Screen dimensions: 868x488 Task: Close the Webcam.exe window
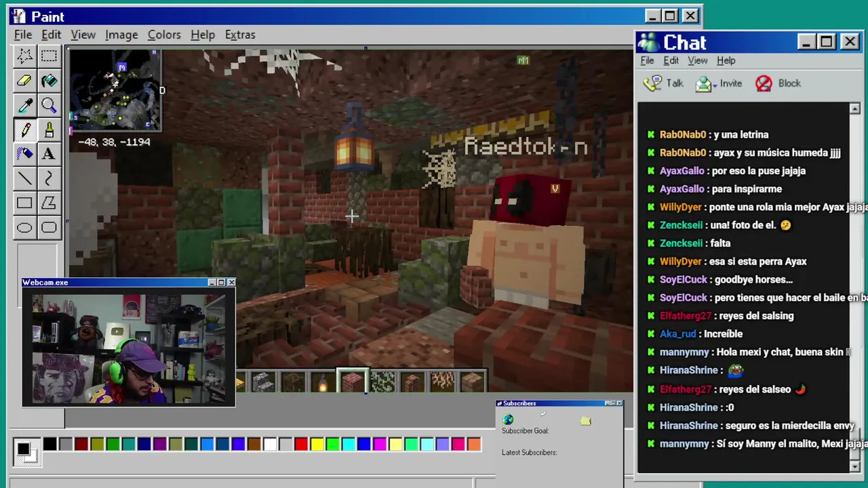click(x=231, y=283)
